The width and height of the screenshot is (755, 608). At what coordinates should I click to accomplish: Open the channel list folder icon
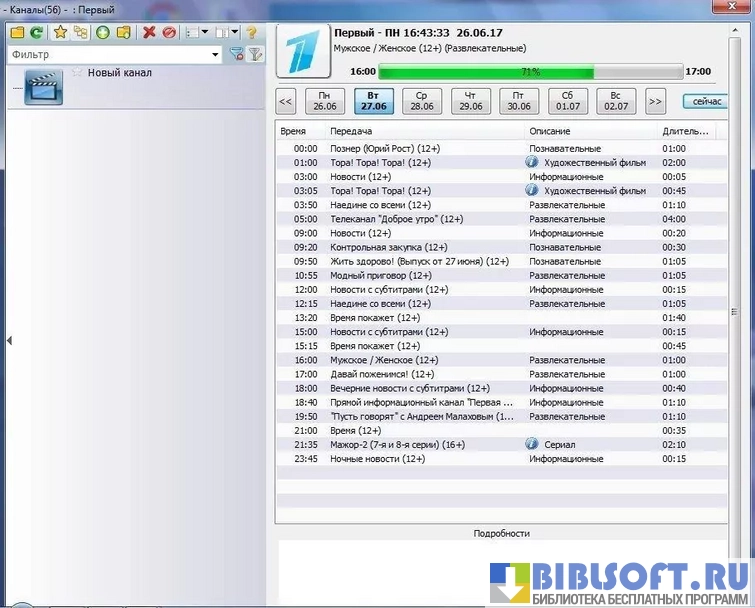click(x=17, y=32)
